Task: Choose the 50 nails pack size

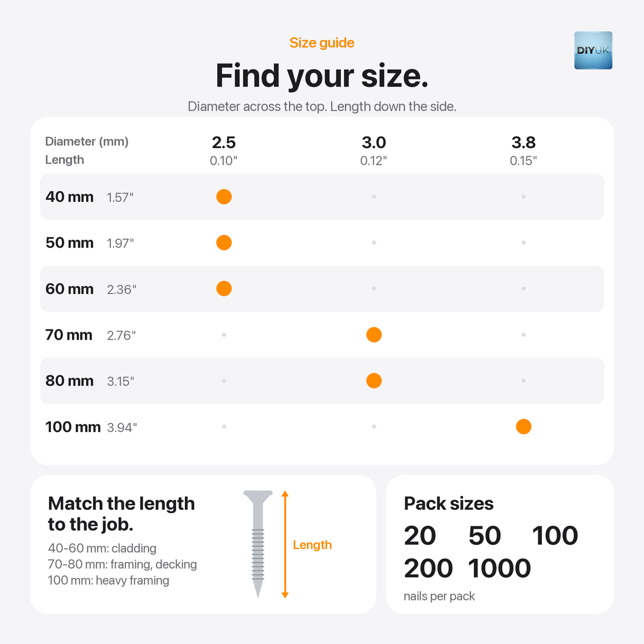Action: point(485,536)
